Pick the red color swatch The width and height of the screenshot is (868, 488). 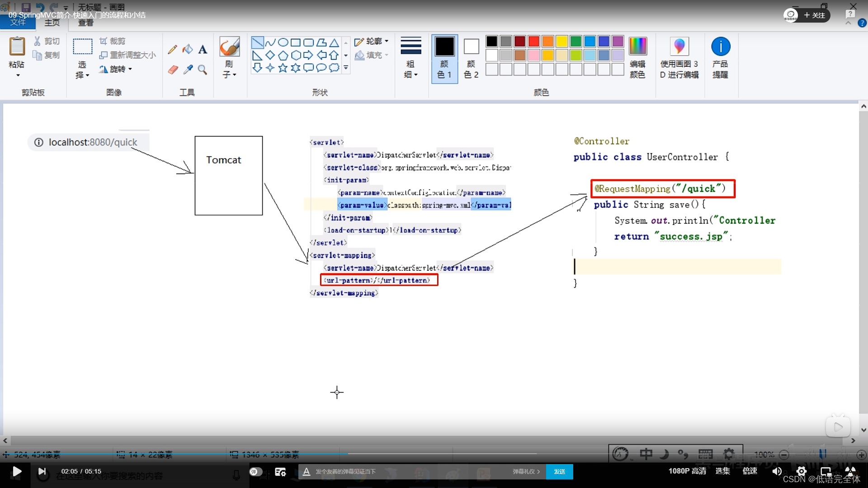[x=533, y=41]
